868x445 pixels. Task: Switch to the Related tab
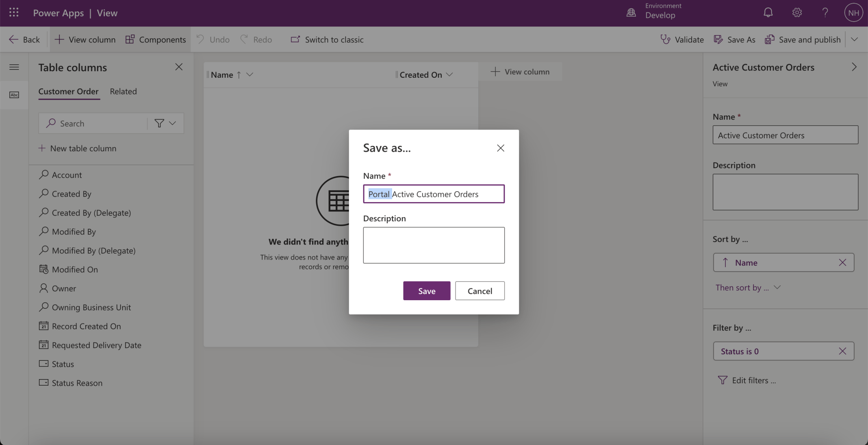[123, 92]
